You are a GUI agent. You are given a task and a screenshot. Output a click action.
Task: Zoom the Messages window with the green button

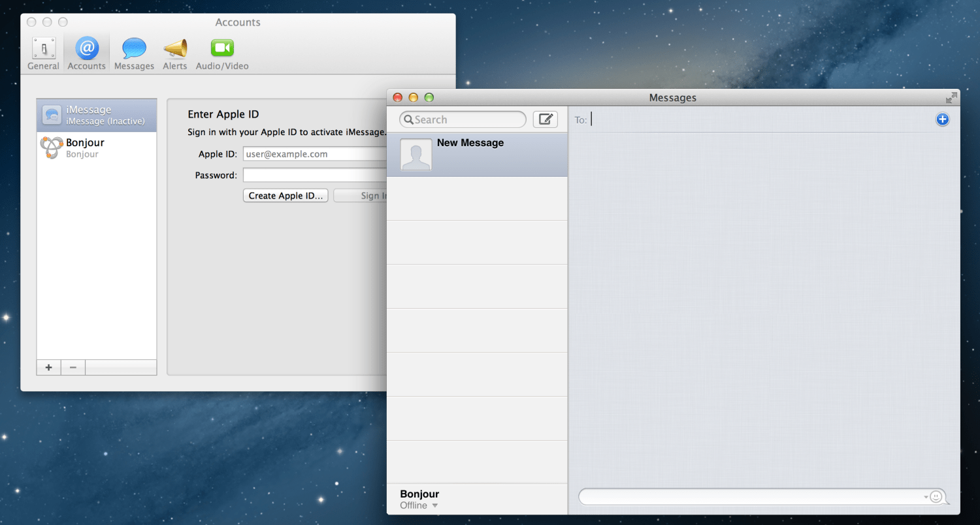point(429,98)
